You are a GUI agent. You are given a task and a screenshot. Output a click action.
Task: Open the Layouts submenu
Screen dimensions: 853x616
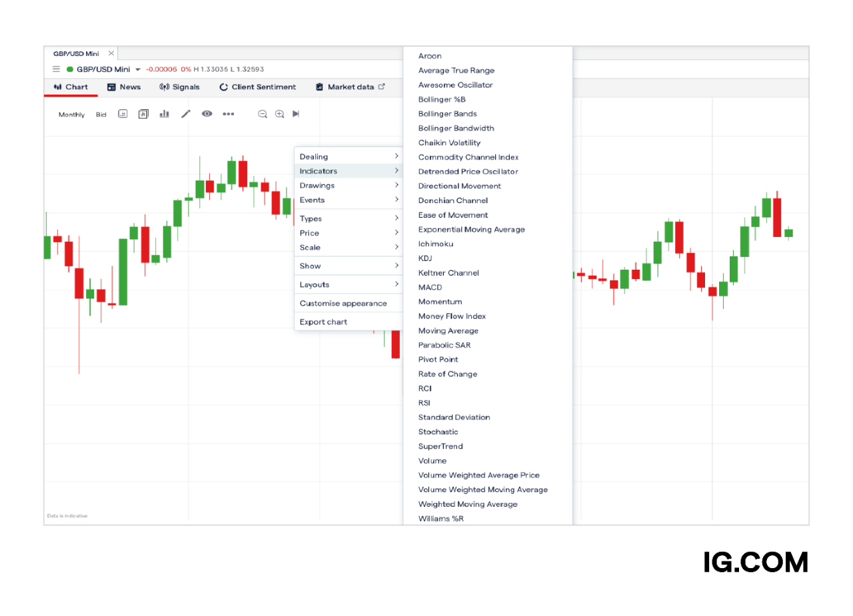pyautogui.click(x=349, y=284)
